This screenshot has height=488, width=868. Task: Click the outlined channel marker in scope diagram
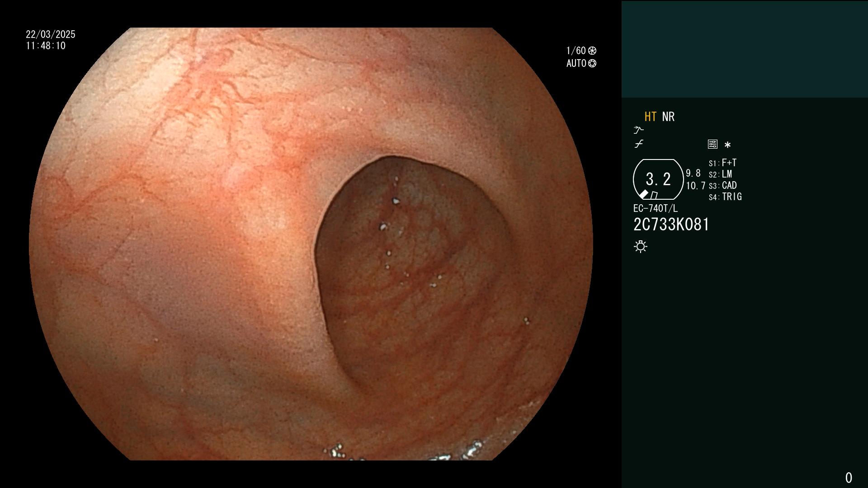[x=654, y=195]
